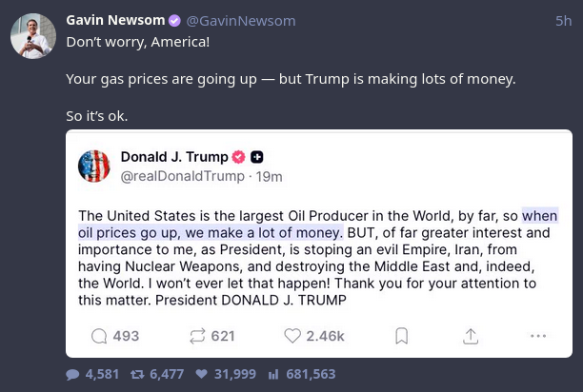The height and width of the screenshot is (392, 583).
Task: Click the purple verified badge beside Newsom
Action: [x=174, y=20]
